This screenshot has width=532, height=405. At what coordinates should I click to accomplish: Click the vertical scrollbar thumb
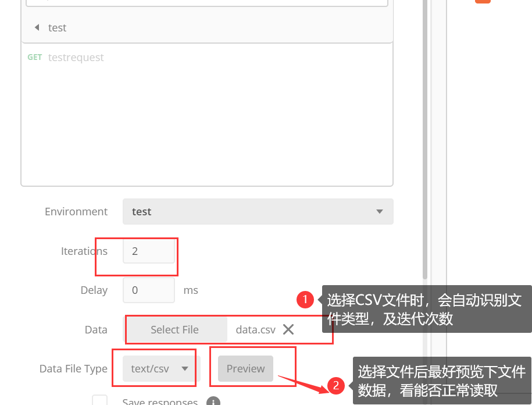click(x=425, y=139)
